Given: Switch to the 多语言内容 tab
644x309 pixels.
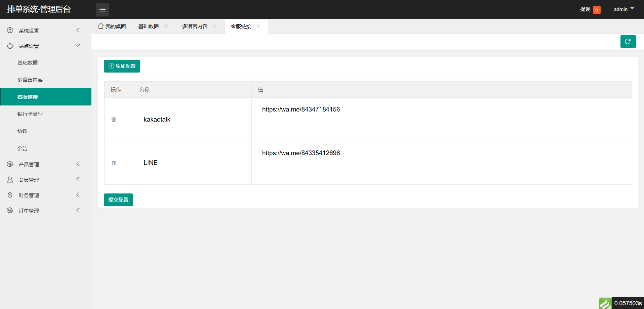Looking at the screenshot, I should pos(195,26).
